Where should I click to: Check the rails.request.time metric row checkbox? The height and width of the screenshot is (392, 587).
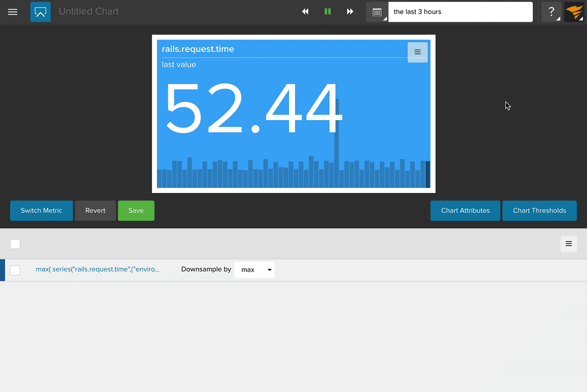[15, 270]
